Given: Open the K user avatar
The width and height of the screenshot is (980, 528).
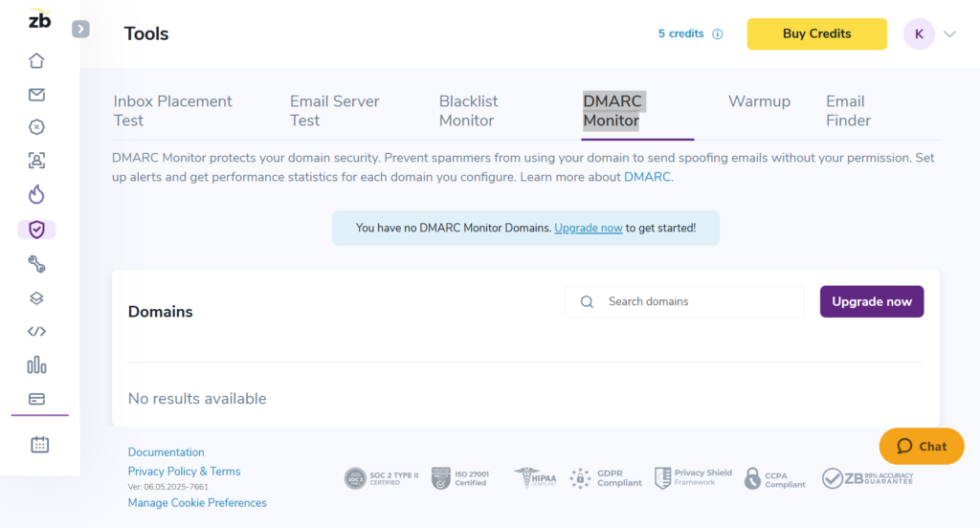Looking at the screenshot, I should 919,33.
